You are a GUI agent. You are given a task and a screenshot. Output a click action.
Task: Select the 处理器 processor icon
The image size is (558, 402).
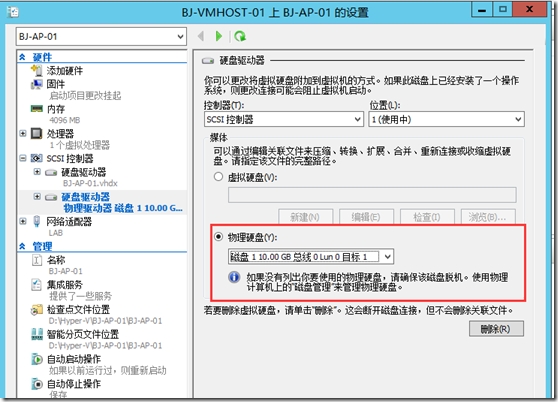click(x=37, y=134)
